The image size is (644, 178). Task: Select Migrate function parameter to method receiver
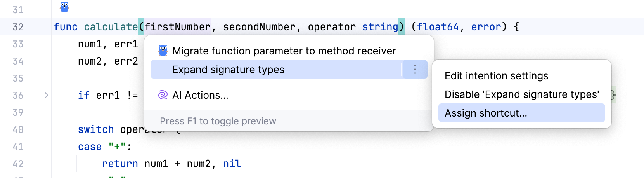click(284, 51)
